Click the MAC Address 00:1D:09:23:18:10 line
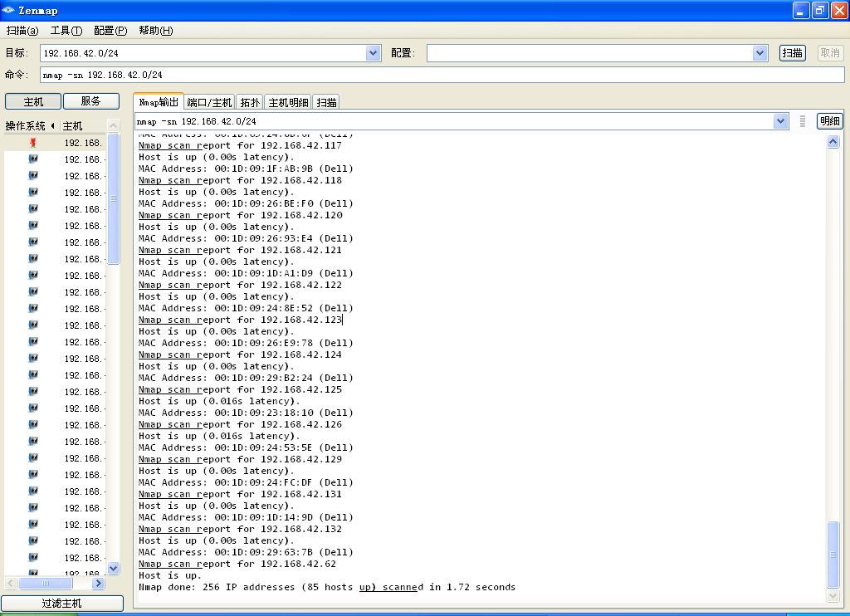This screenshot has height=616, width=850. pos(246,413)
